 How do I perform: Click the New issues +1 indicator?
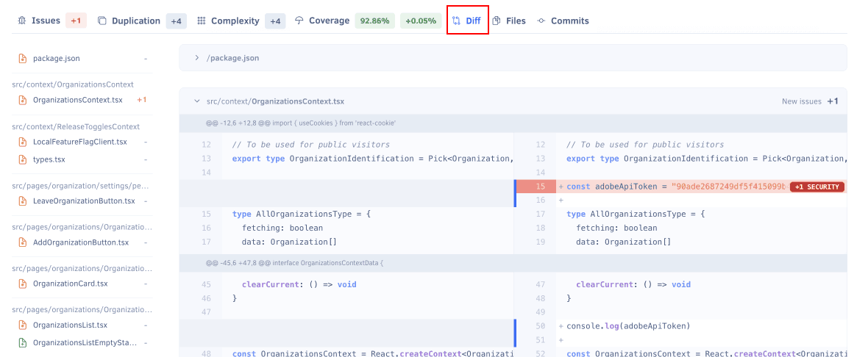[x=810, y=101]
